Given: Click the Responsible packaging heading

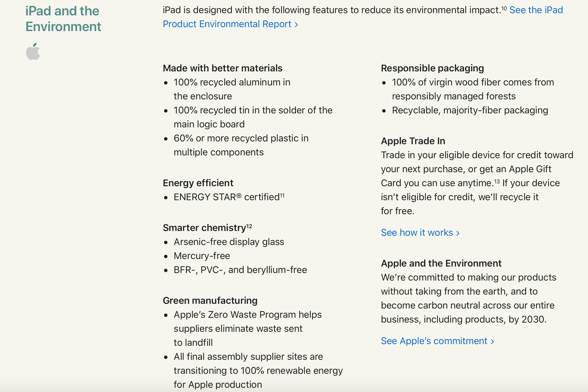Looking at the screenshot, I should 432,68.
